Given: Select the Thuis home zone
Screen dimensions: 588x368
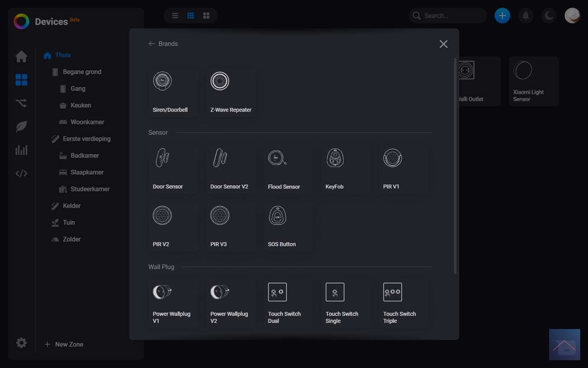Looking at the screenshot, I should pos(63,55).
